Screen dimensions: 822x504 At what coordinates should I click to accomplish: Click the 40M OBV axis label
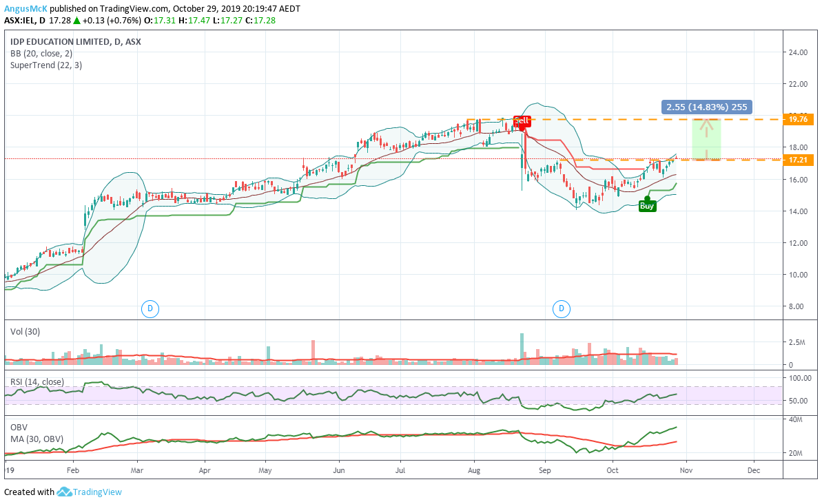(796, 419)
